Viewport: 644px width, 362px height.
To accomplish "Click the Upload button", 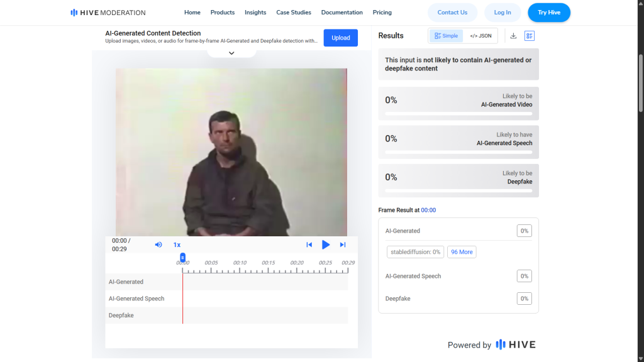I will [x=341, y=38].
